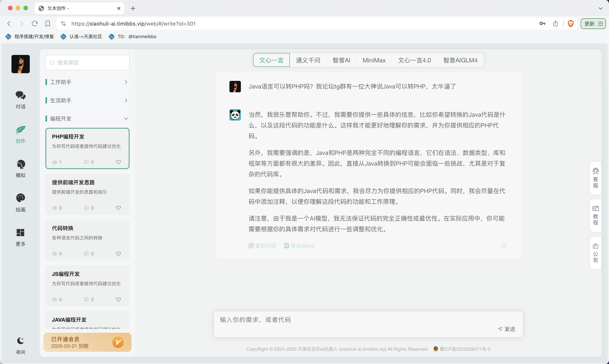
Task: Switch to the MiniMax model tab
Action: point(374,60)
